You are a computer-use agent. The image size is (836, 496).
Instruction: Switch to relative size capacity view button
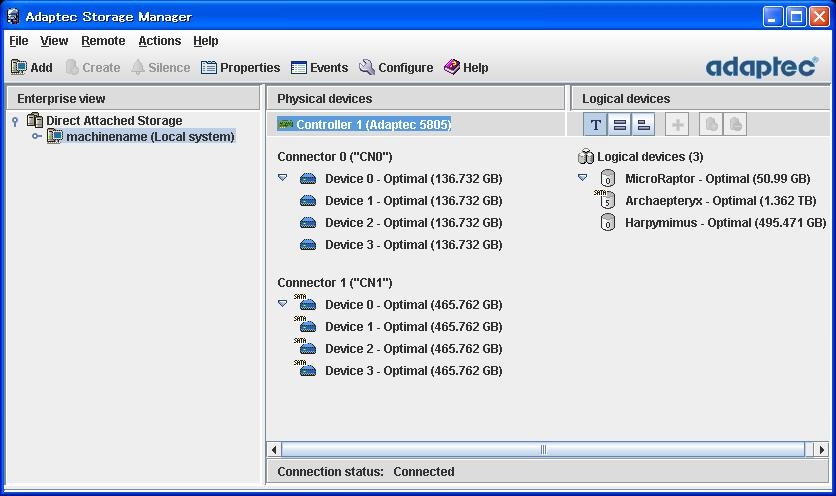coord(643,125)
